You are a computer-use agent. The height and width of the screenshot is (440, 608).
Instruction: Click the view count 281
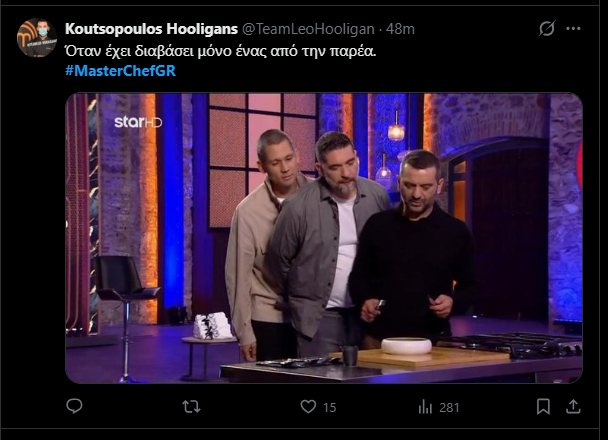449,407
